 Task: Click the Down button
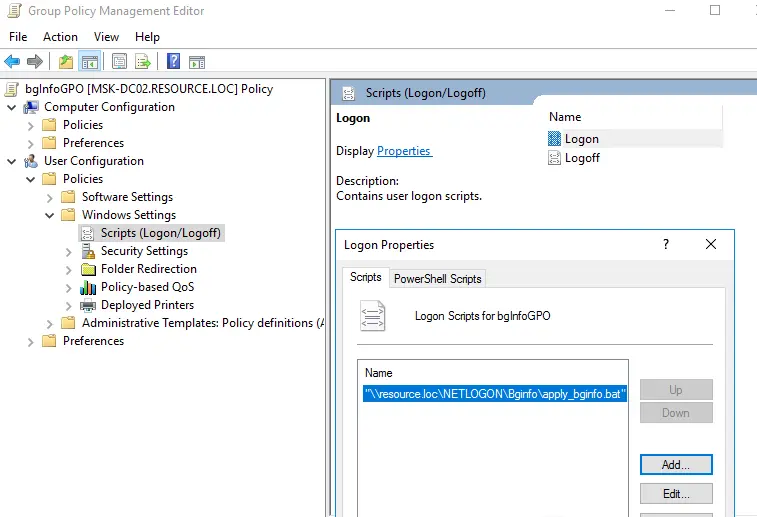pyautogui.click(x=676, y=413)
